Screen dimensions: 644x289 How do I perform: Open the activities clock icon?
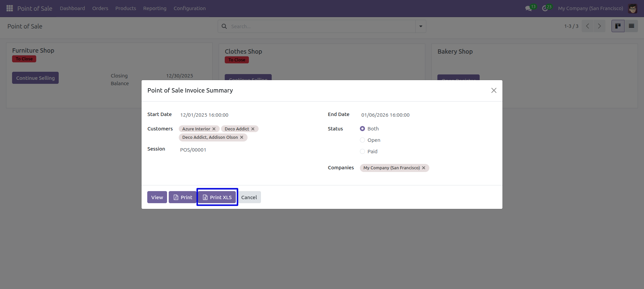pos(545,8)
